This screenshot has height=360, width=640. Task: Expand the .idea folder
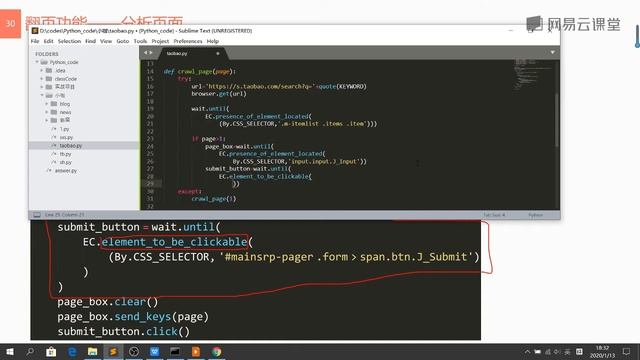coord(42,70)
